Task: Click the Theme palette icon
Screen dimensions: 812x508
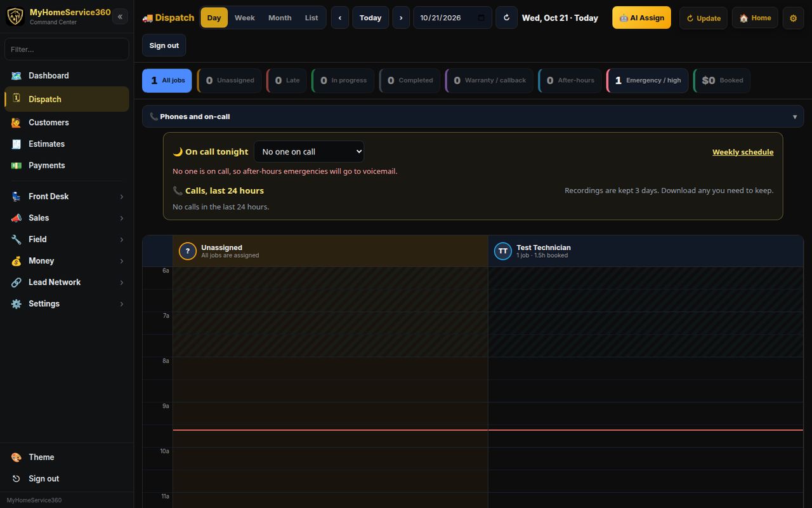Action: [x=16, y=457]
